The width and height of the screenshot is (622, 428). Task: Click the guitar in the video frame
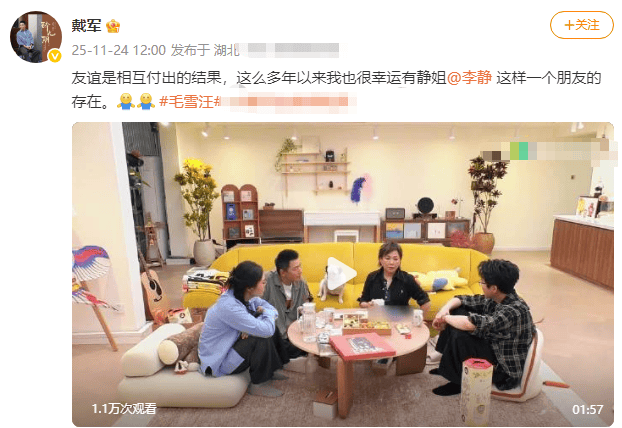(152, 284)
